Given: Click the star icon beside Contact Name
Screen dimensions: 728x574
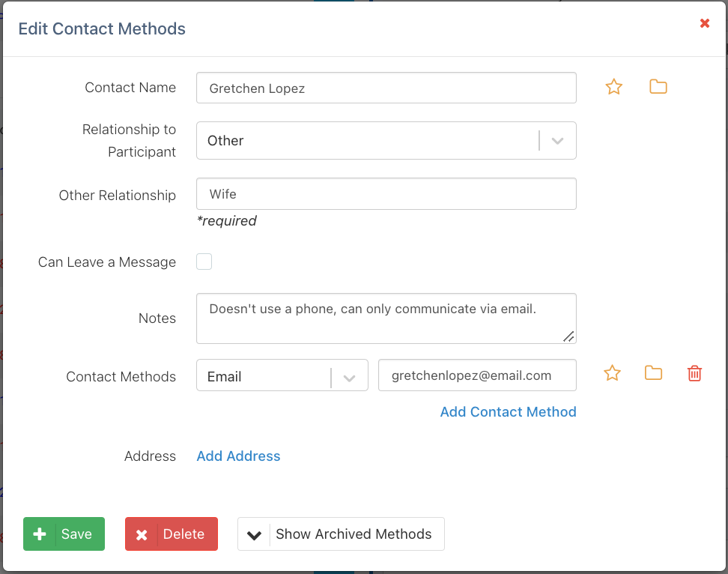Looking at the screenshot, I should click(614, 87).
